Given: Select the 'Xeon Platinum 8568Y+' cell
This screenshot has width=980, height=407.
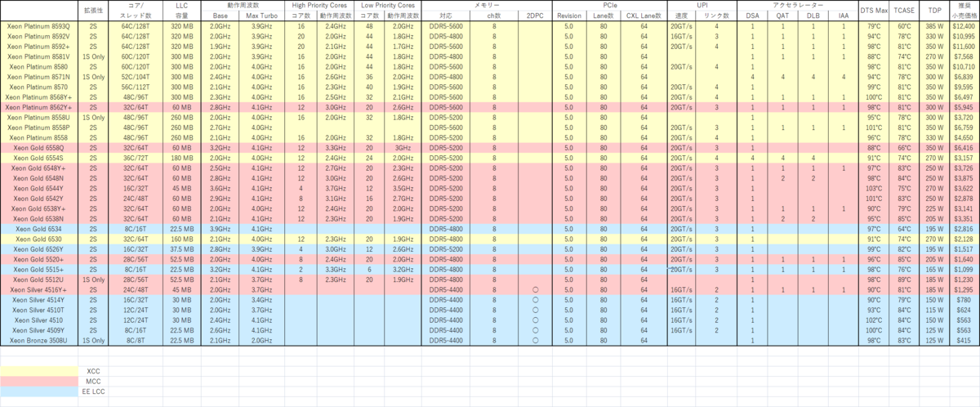Looking at the screenshot, I should click(38, 96).
